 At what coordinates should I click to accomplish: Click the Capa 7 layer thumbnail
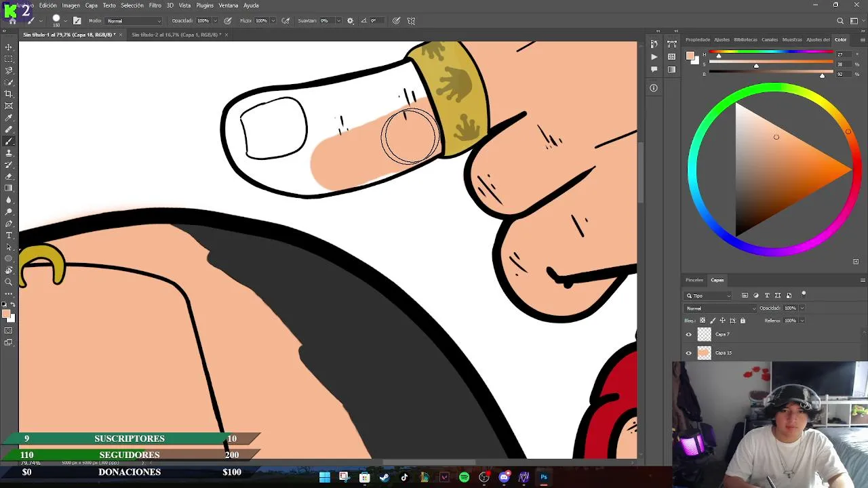point(705,335)
